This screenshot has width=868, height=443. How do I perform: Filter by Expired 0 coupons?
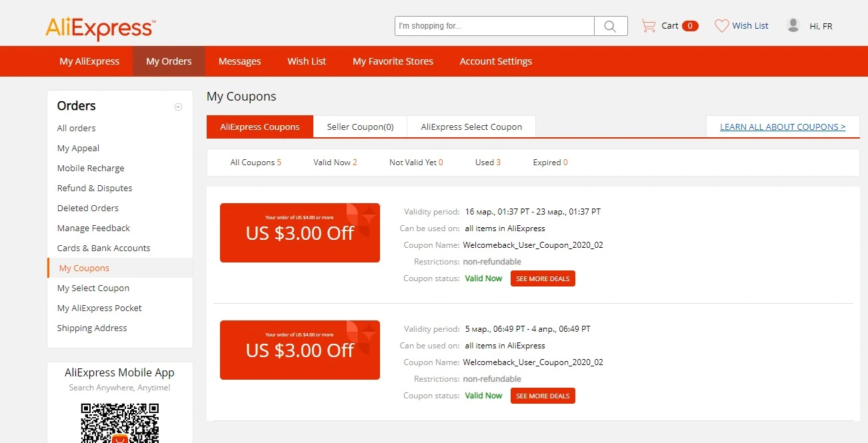click(x=551, y=163)
